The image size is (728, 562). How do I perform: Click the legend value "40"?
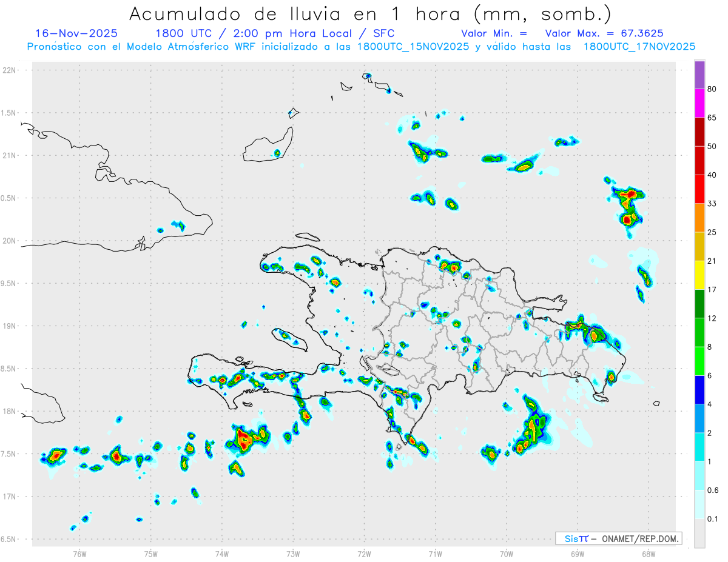tap(712, 175)
